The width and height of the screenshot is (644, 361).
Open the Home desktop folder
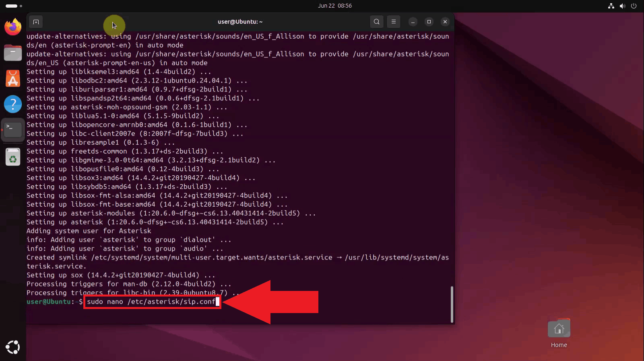(559, 334)
